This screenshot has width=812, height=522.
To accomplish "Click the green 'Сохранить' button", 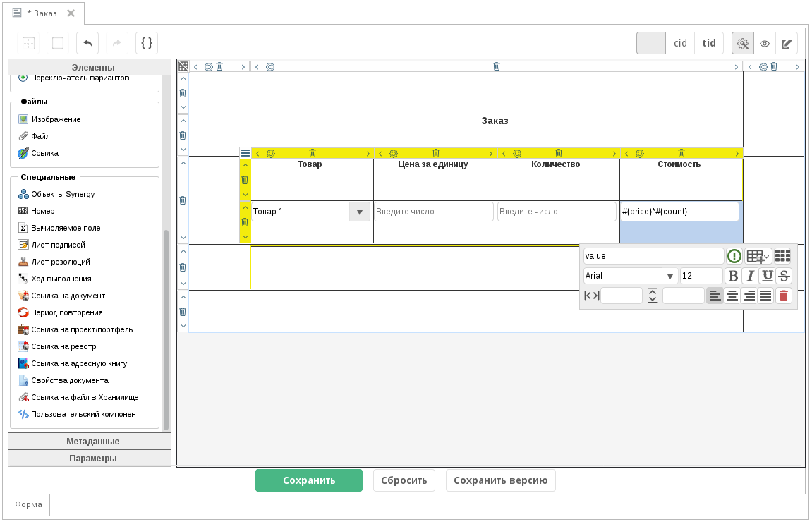I will pyautogui.click(x=308, y=480).
